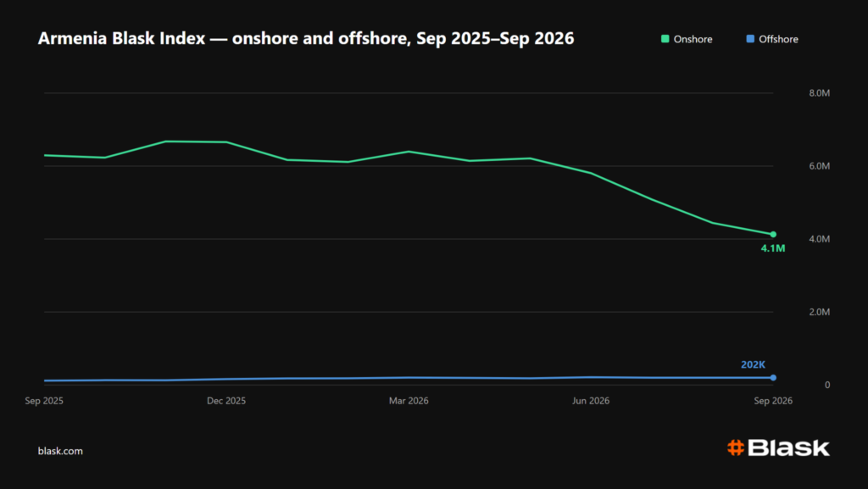Click the Onshore legend green swatch

click(x=665, y=39)
